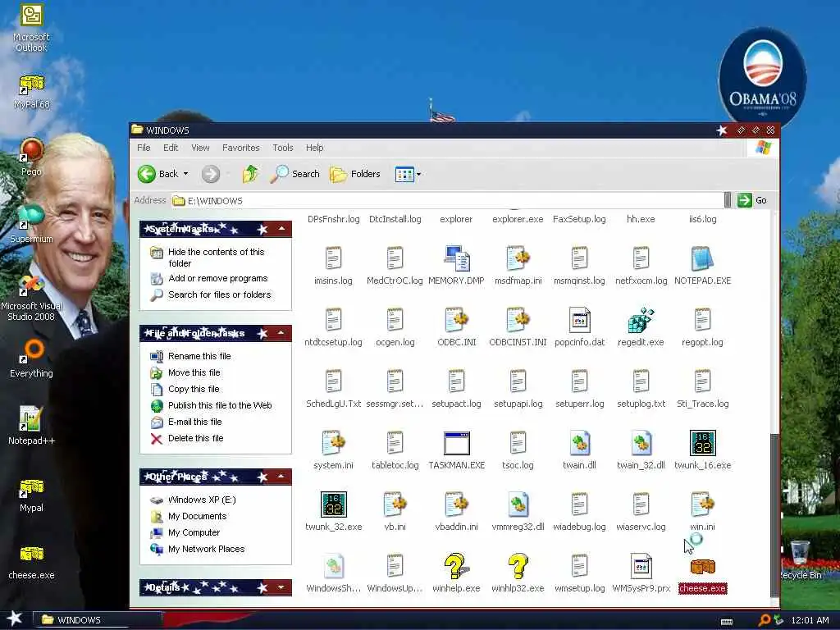
Task: Click Hide the contents of this folder
Action: point(216,258)
